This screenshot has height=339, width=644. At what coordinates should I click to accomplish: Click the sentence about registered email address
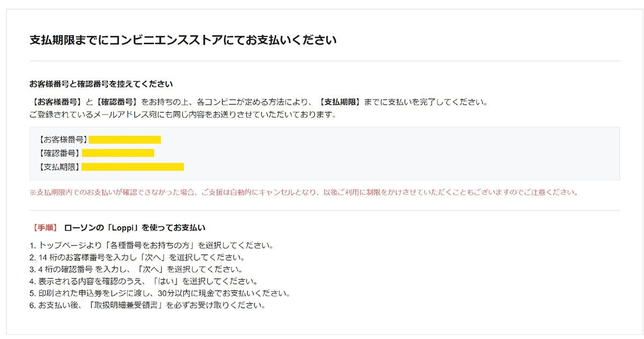(x=182, y=115)
